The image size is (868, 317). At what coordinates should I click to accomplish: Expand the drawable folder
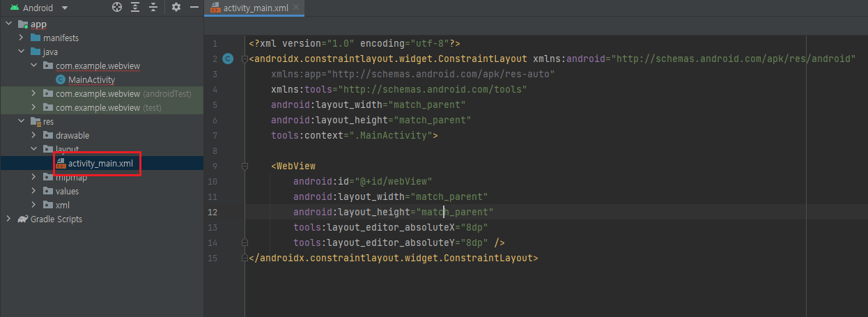[34, 135]
